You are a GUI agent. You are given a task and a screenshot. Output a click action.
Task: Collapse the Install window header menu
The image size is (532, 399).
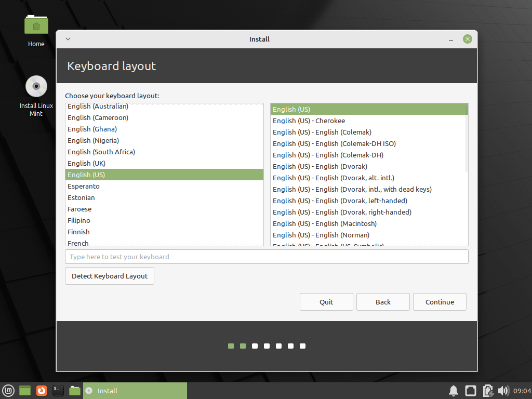(x=68, y=39)
